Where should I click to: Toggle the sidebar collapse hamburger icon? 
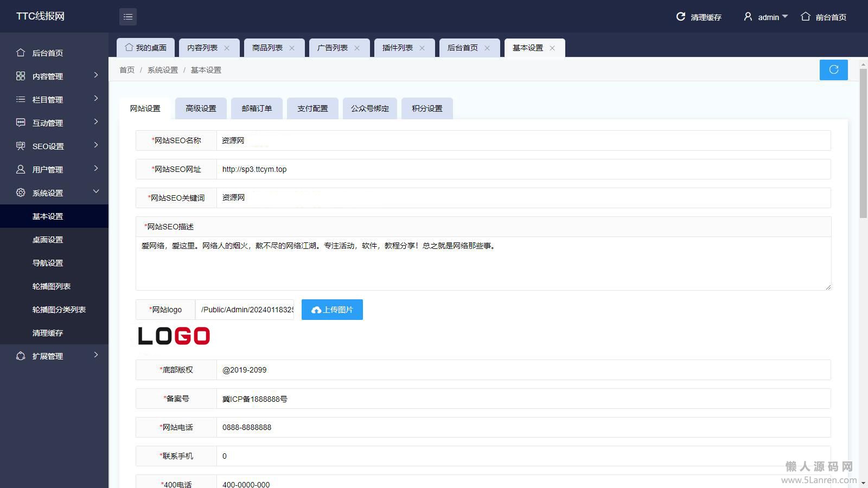[127, 17]
